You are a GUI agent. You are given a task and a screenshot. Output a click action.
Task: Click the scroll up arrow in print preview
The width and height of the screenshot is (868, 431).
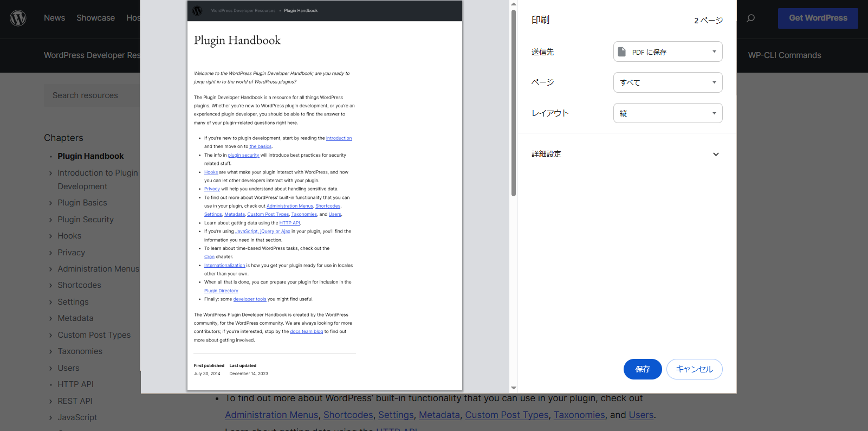514,4
